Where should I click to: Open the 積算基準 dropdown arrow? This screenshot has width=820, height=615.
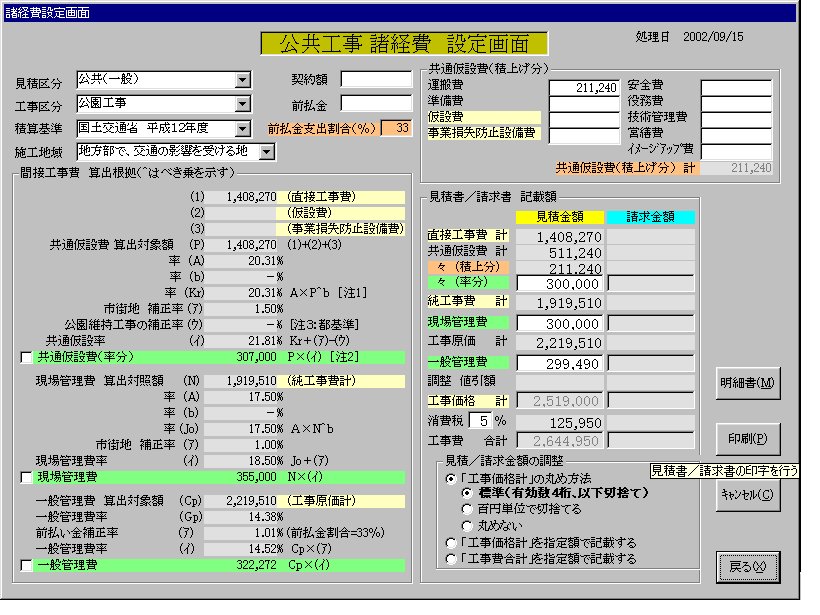(x=242, y=128)
